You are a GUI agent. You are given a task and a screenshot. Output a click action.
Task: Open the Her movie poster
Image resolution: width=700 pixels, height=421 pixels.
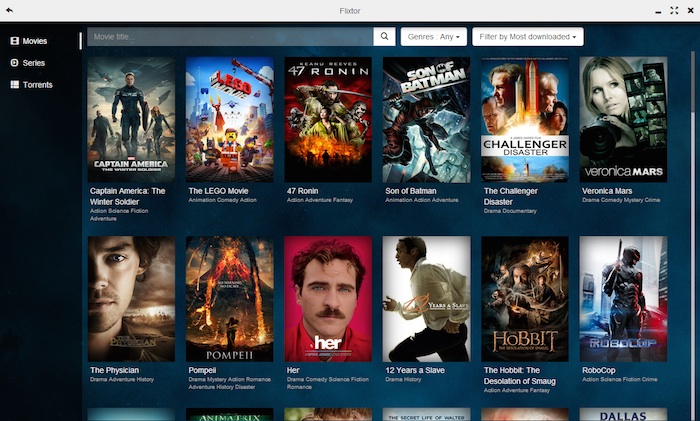[328, 298]
